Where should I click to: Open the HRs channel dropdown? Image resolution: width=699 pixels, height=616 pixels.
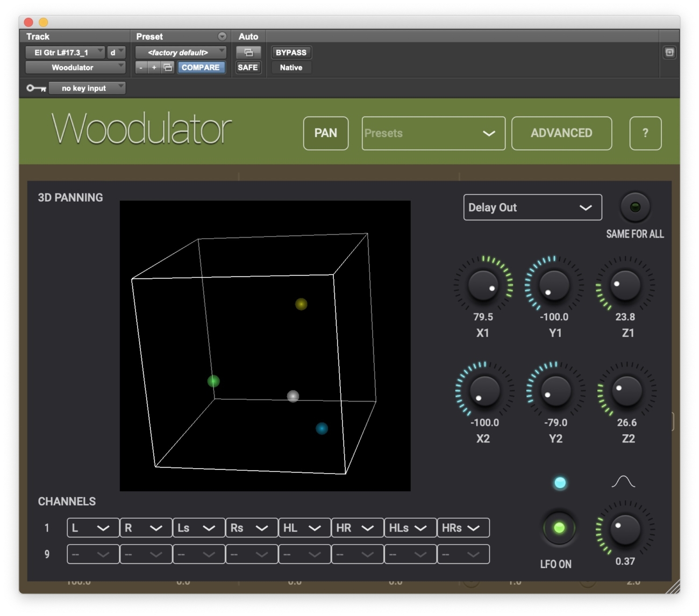[463, 528]
